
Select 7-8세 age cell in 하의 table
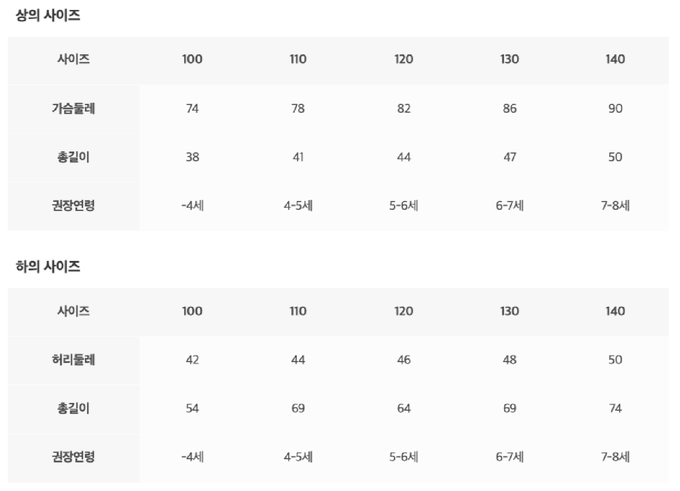coord(616,457)
